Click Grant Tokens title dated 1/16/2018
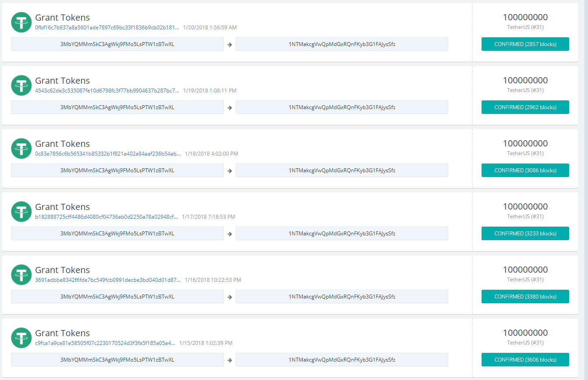 [x=62, y=270]
